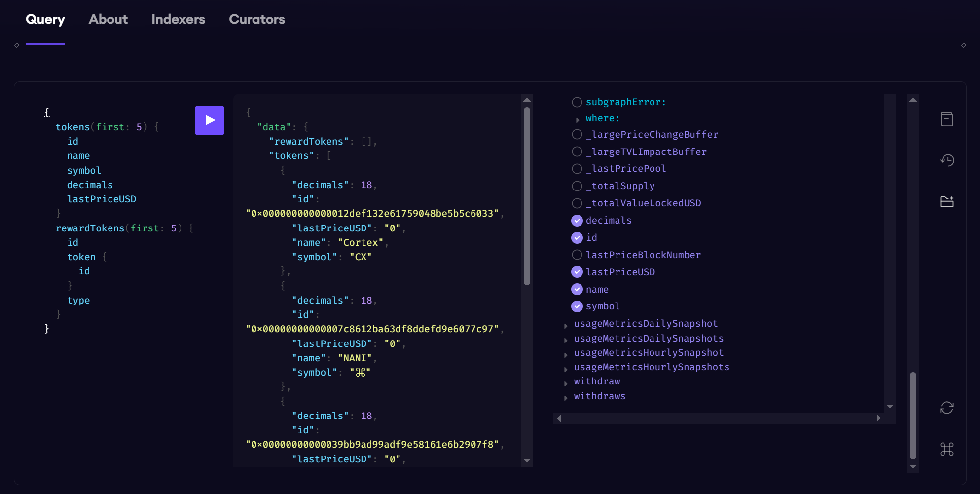This screenshot has width=980, height=494.
Task: Click the results pane vertical scrollbar thumb
Action: pos(527,196)
